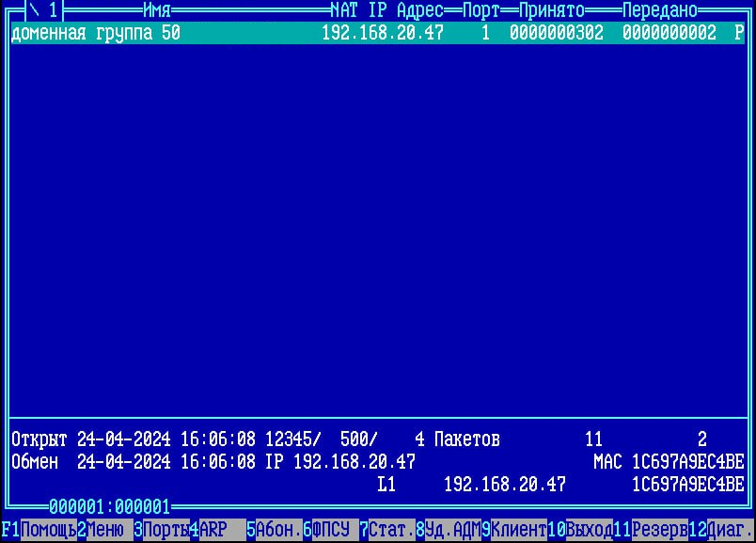This screenshot has height=543, width=756.
Task: Click the MAC address 1C697A9EC4BE in Обмен row
Action: 687,462
